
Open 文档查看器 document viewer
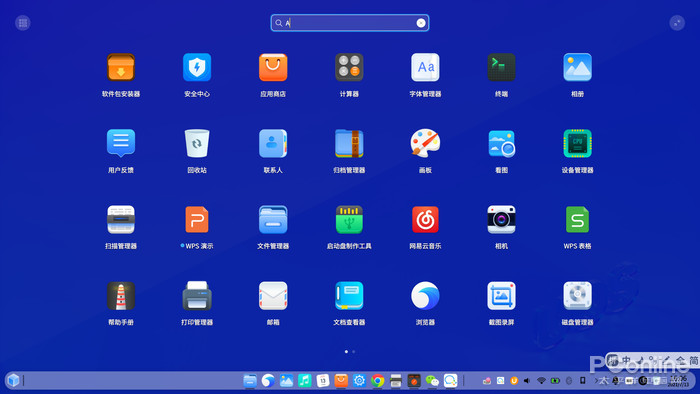(349, 295)
